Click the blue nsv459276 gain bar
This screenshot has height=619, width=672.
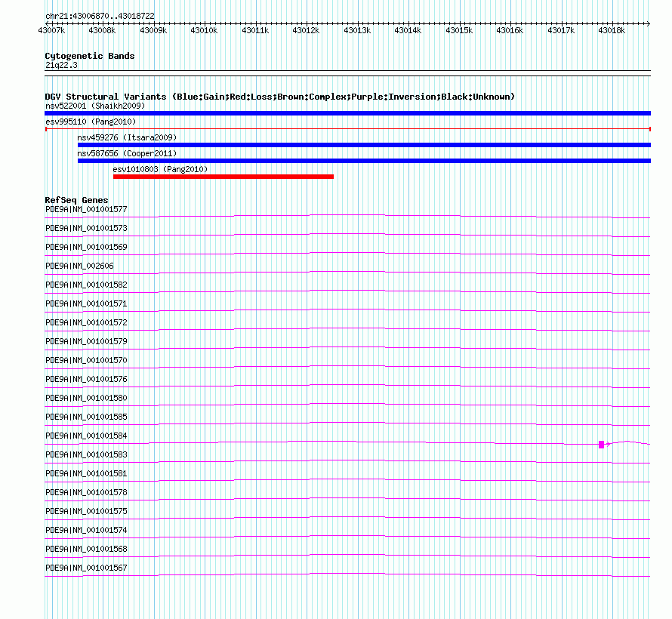pos(364,145)
